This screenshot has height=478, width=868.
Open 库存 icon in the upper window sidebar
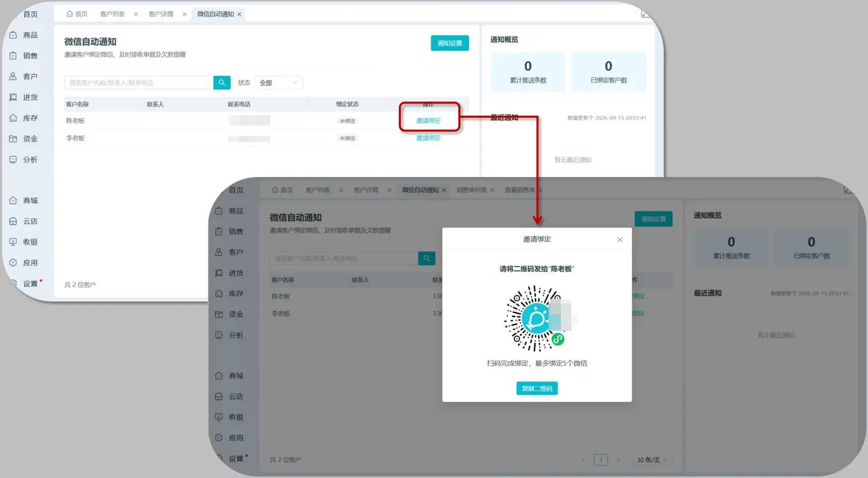pos(13,118)
